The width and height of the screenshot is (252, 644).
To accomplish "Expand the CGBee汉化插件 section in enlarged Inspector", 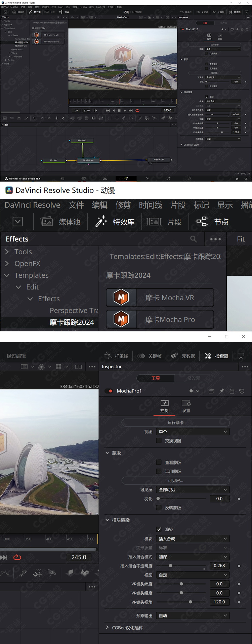I will pos(107,627).
